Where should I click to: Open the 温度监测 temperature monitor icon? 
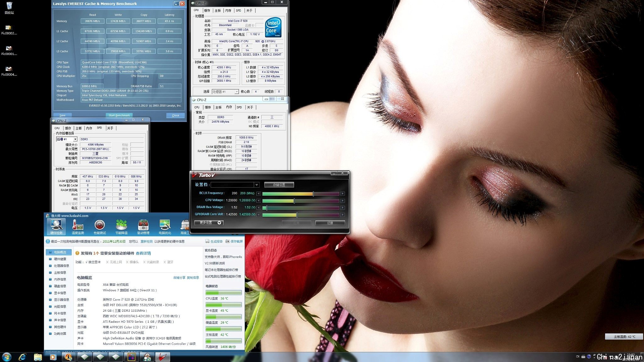click(78, 227)
